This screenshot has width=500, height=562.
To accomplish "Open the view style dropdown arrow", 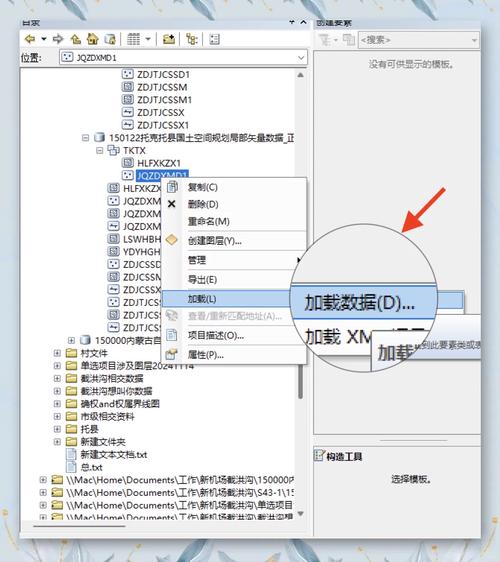I will click(148, 39).
